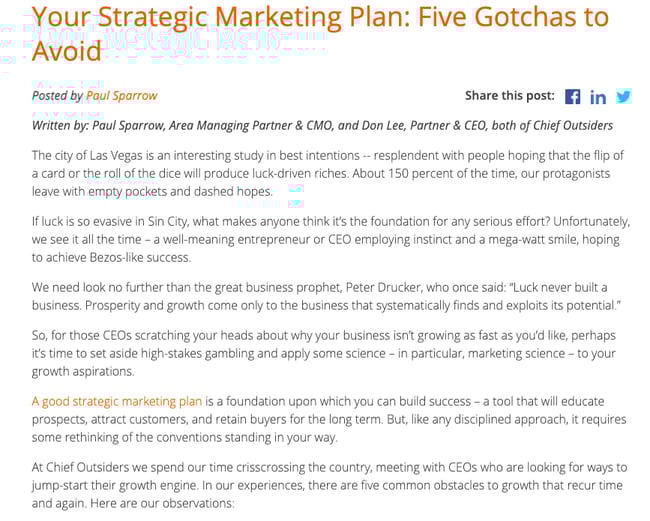The width and height of the screenshot is (650, 521).
Task: Click 'Chief Outsiders' in the italic byline
Action: click(566, 126)
